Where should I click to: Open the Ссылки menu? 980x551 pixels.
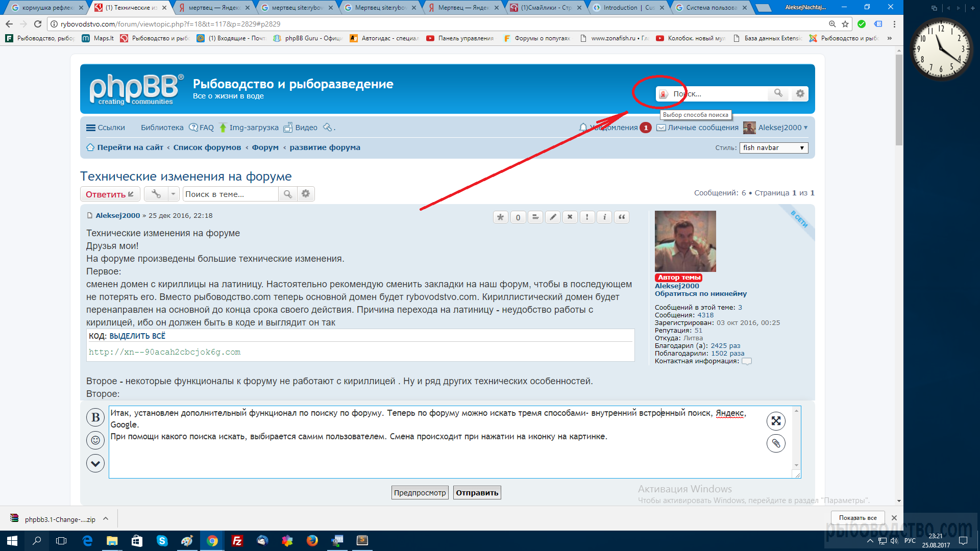(106, 128)
